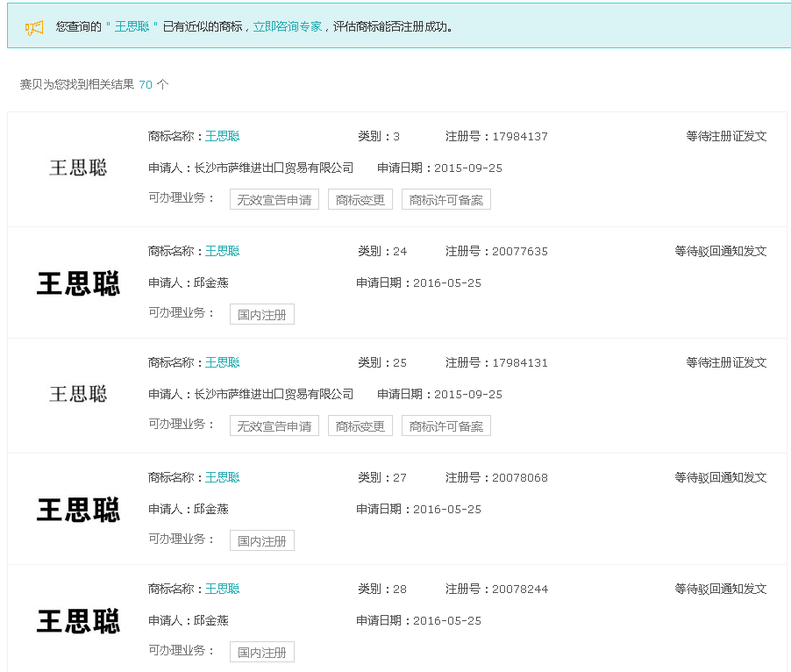Click 国内注册 button for class 24 trademark

[262, 314]
